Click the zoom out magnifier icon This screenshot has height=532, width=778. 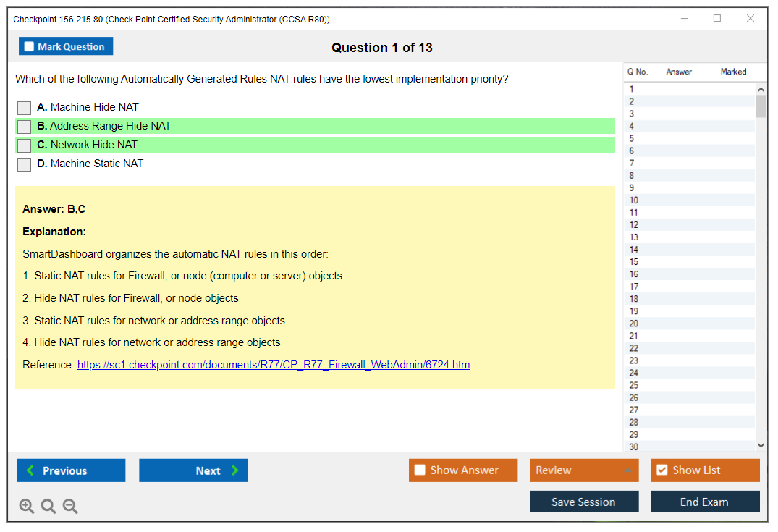click(70, 507)
